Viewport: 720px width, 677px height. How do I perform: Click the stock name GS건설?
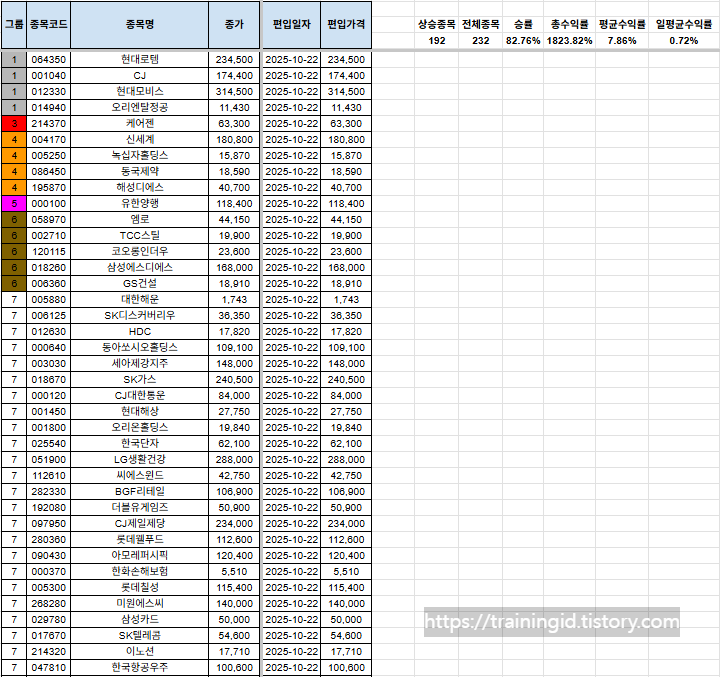[x=140, y=284]
